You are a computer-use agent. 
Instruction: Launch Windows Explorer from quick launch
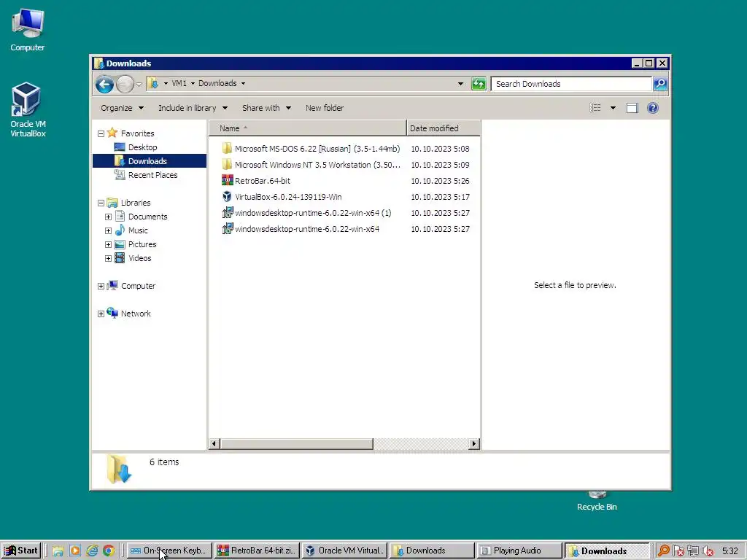click(x=58, y=551)
